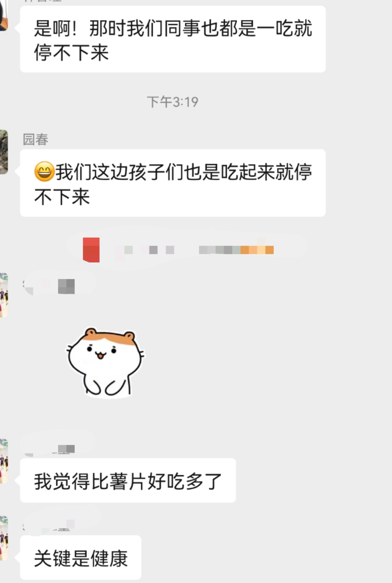The image size is (392, 583).
Task: Select the 是啊！那时我们同事 message bubble
Action: pos(173,40)
